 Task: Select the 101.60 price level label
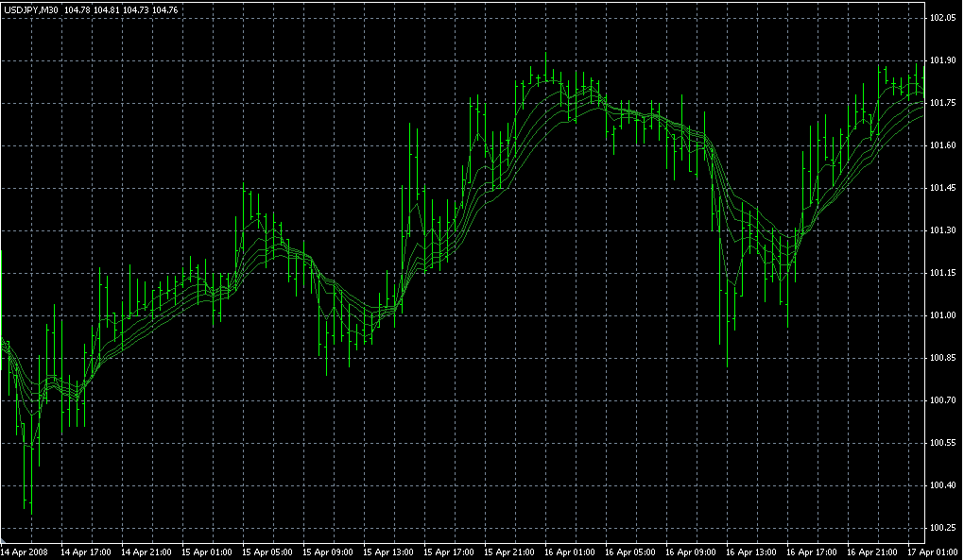(x=943, y=145)
